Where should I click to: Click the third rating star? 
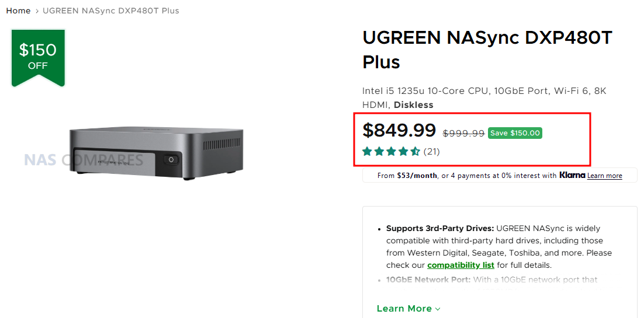coord(392,152)
